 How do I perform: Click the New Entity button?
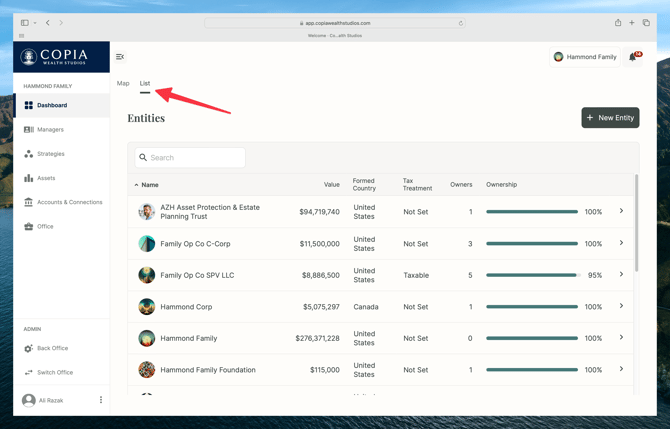(610, 118)
